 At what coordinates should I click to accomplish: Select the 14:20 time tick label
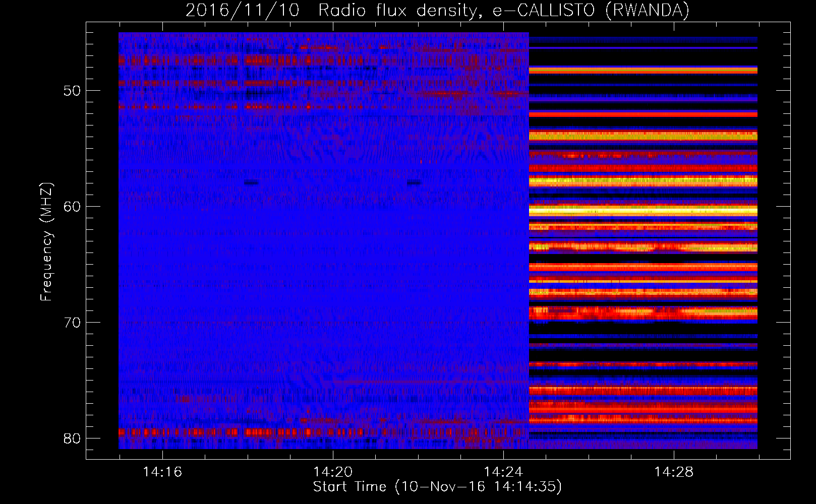coord(333,472)
